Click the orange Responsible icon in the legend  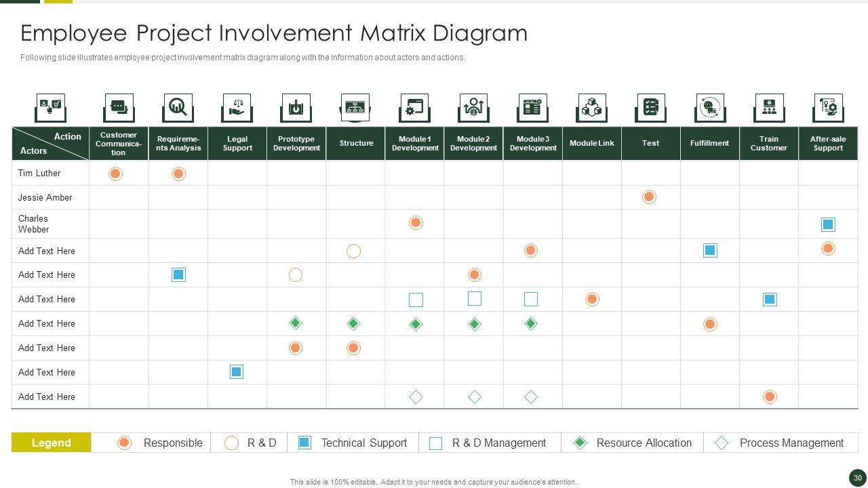(x=124, y=443)
